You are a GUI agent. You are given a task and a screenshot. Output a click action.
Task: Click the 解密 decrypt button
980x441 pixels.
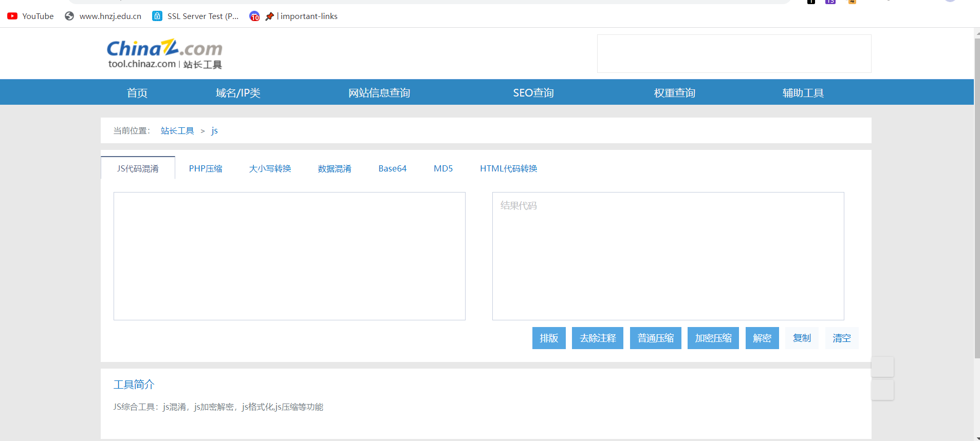(x=762, y=338)
